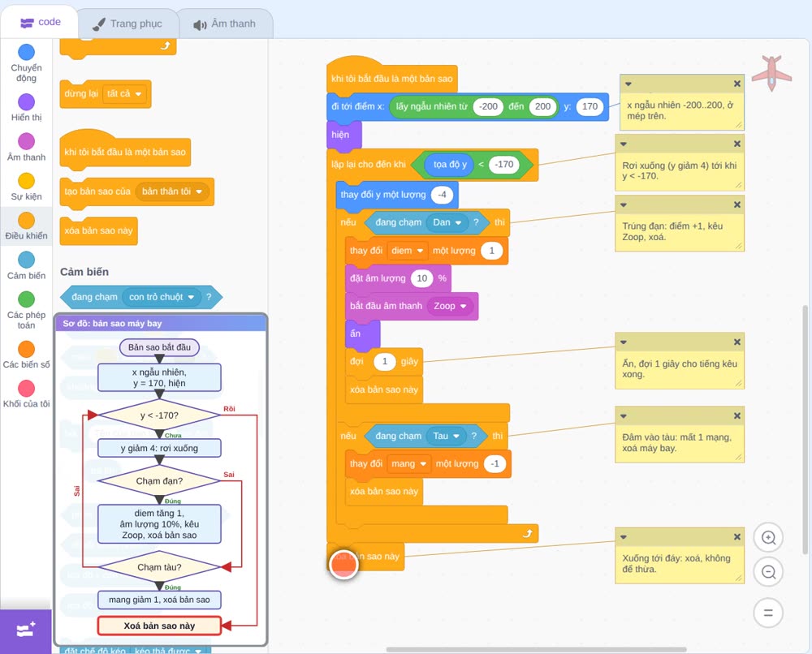Image resolution: width=812 pixels, height=654 pixels.
Task: Open the Các phép toán category
Action: tap(26, 311)
